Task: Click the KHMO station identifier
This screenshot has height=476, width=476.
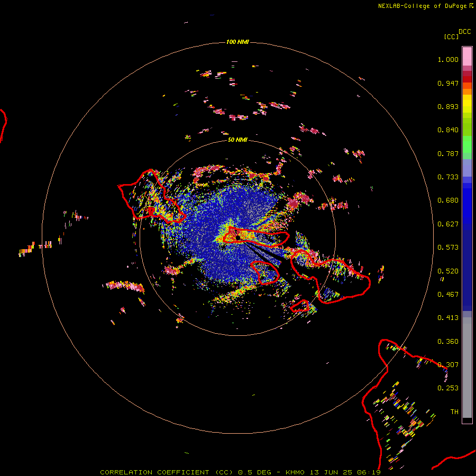Action: coord(295,472)
